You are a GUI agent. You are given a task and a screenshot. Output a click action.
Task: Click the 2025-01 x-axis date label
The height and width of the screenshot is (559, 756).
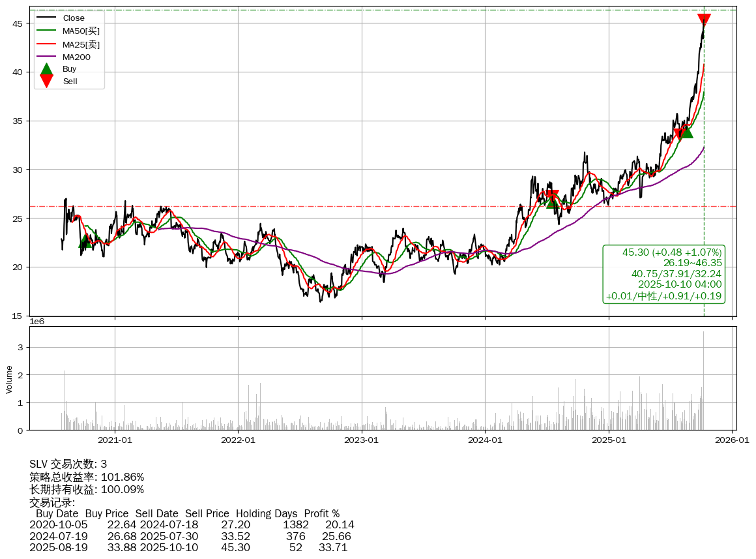(x=609, y=440)
